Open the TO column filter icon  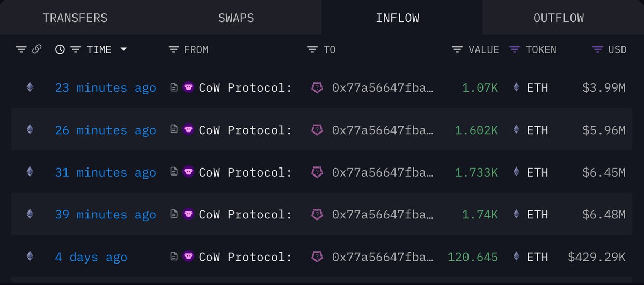tap(312, 49)
